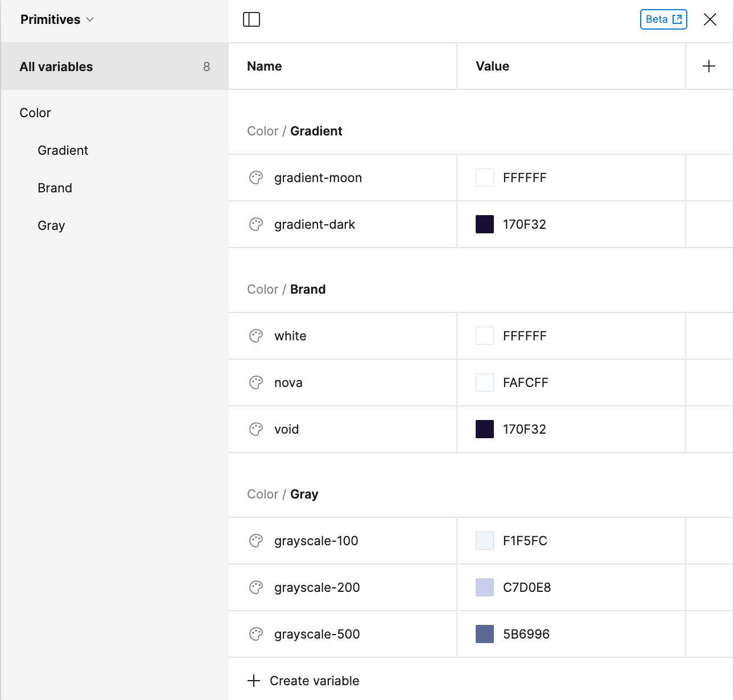Click the FAFCFF value for nova
Viewport: 734px width, 700px height.
525,382
